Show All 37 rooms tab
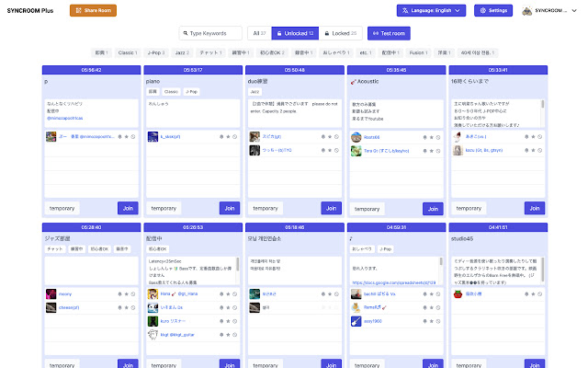 pos(259,33)
